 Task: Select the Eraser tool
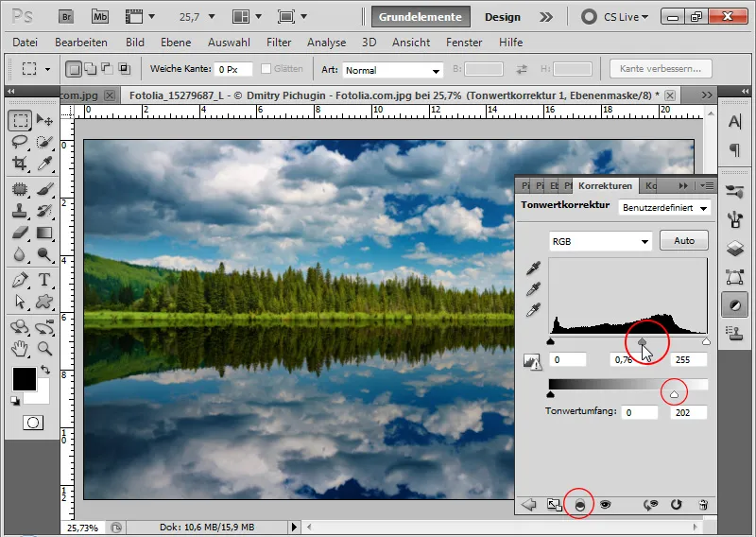point(20,233)
